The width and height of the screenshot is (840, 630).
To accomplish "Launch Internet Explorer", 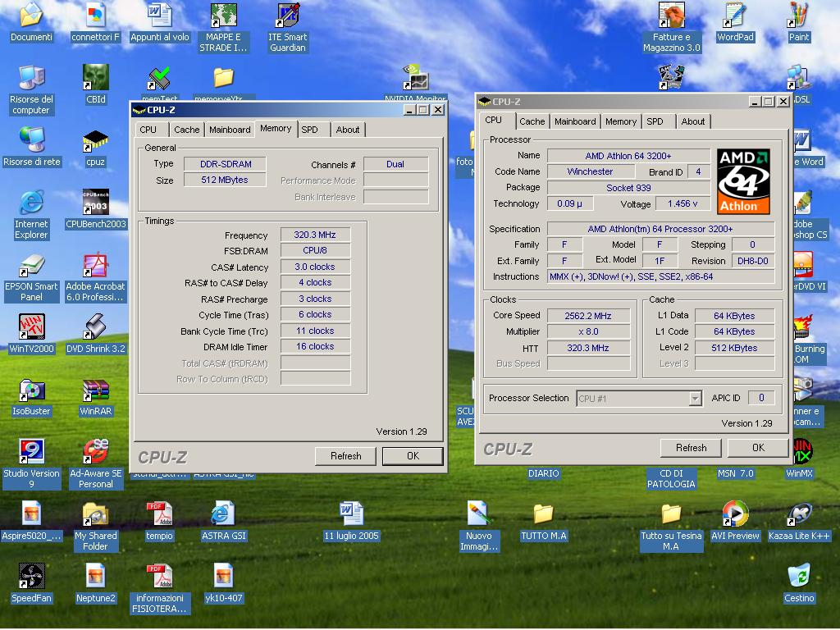I will [x=32, y=202].
